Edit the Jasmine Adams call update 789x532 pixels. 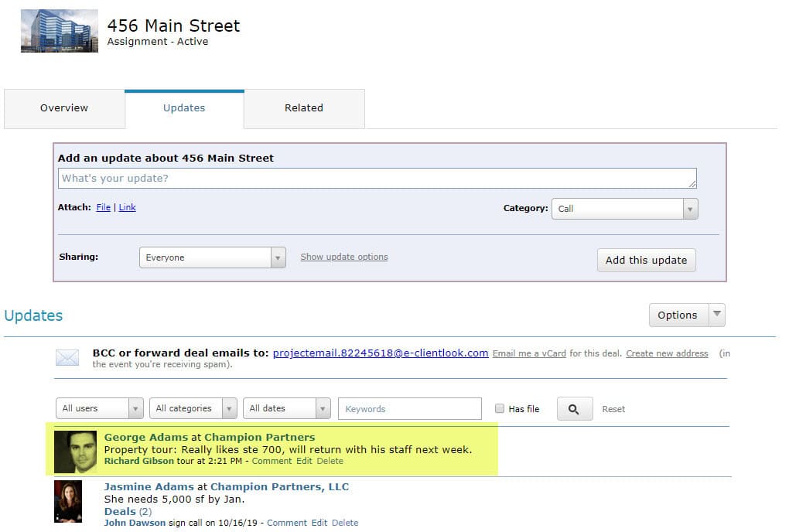[x=319, y=523]
